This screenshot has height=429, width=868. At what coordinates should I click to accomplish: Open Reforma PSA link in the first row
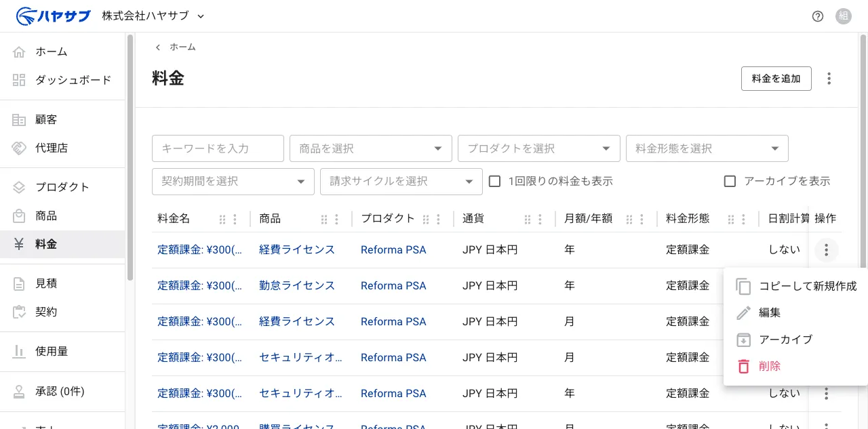point(393,250)
